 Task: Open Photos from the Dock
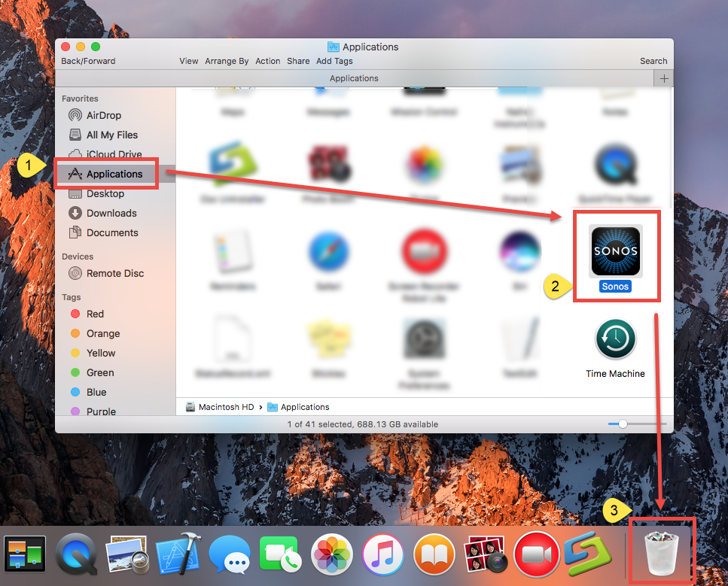point(331,553)
